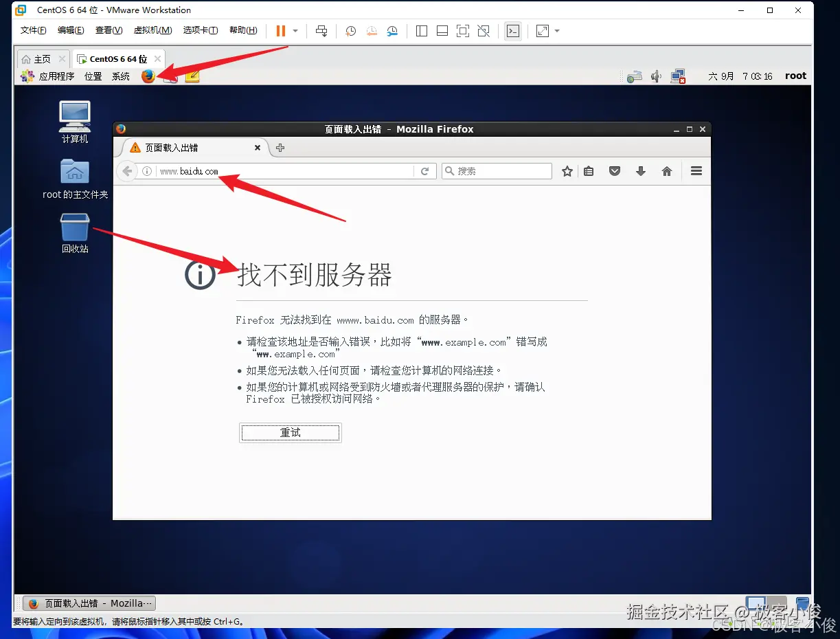Open the 帮助(H) menu
Screen dimensions: 840x639
(x=243, y=30)
